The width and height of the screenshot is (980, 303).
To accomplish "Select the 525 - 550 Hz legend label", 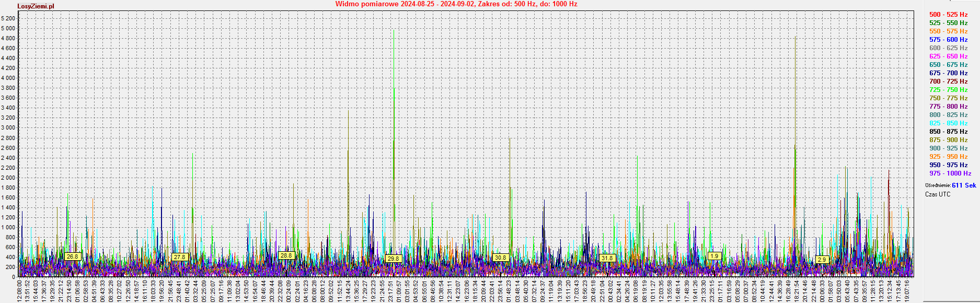I will pos(948,23).
